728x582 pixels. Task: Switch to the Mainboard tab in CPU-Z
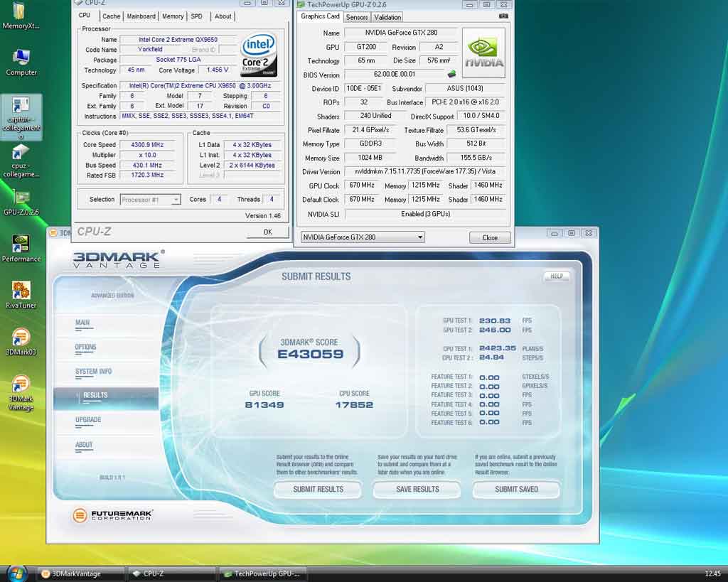pos(141,16)
